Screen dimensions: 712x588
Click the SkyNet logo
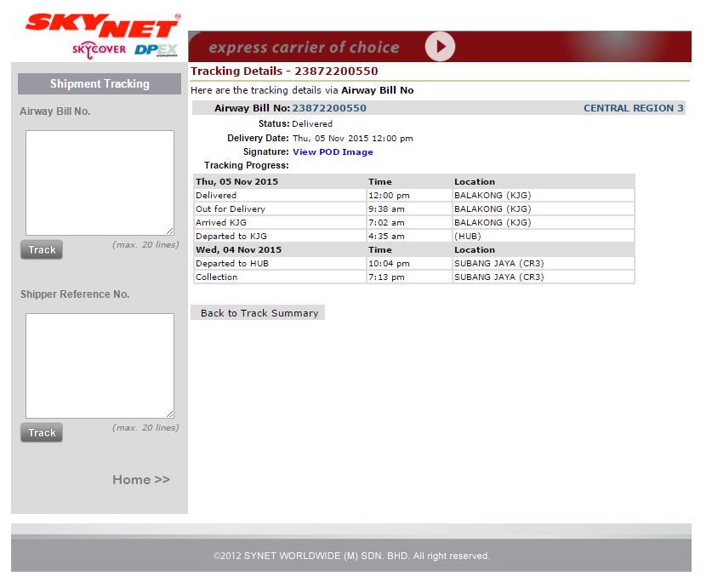102,24
